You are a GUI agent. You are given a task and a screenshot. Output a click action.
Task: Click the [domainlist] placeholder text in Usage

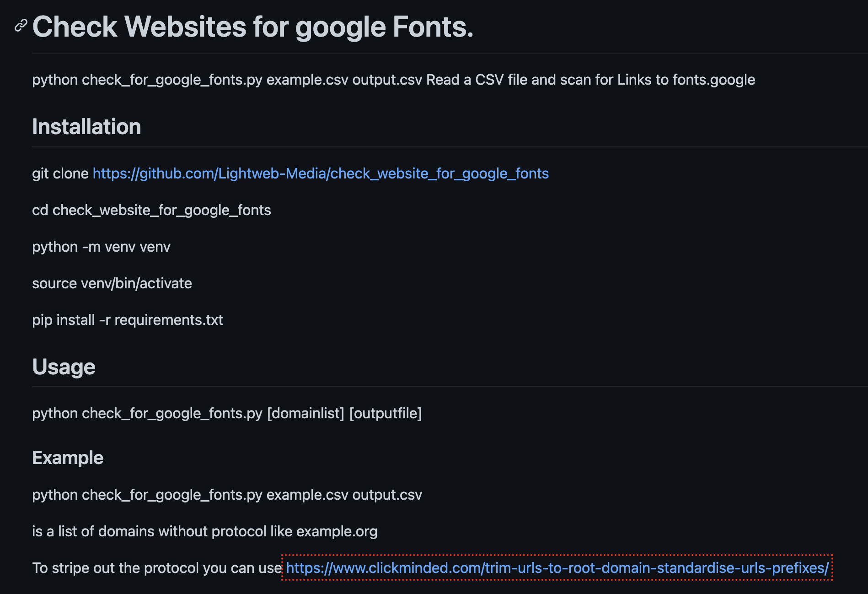point(305,413)
